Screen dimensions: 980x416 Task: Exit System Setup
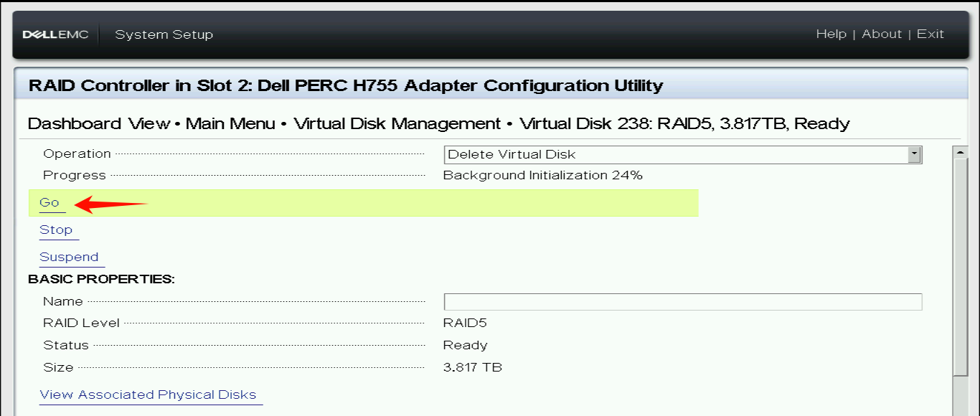(930, 34)
